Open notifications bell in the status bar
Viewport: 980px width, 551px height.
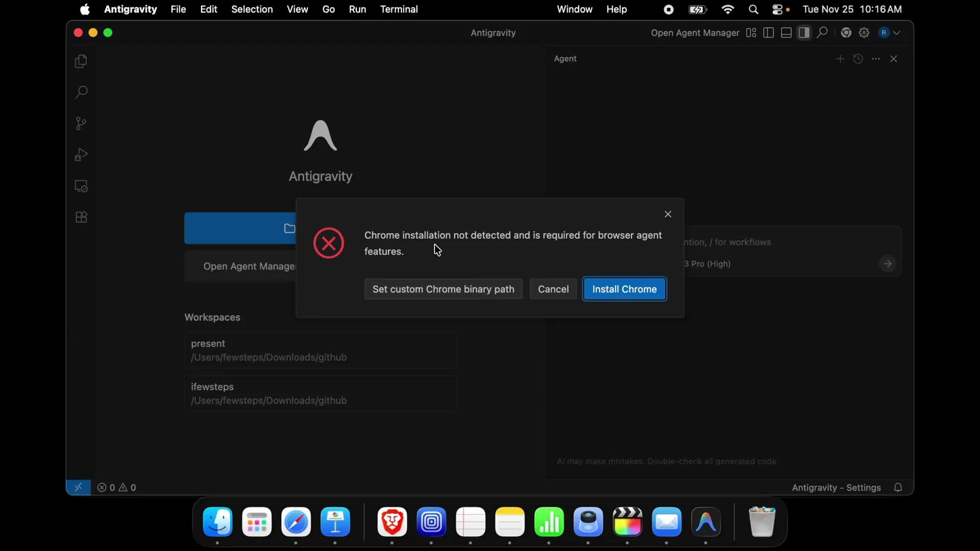(898, 487)
